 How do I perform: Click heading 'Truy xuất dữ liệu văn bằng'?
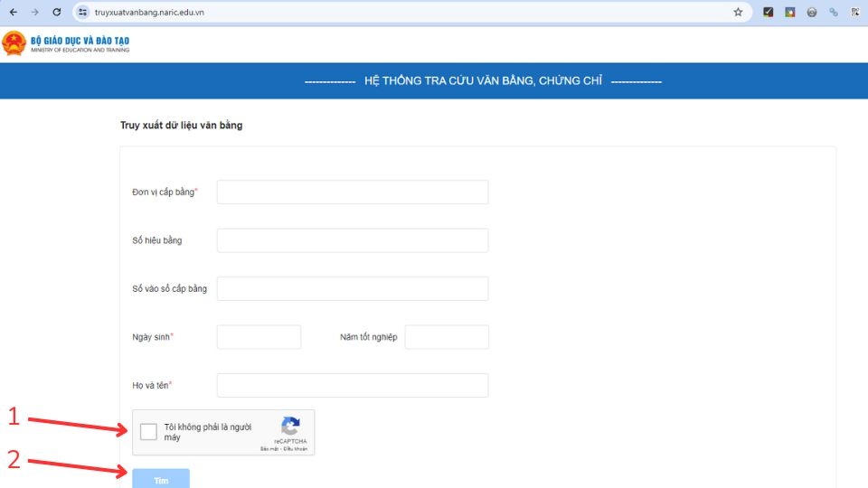coord(182,126)
